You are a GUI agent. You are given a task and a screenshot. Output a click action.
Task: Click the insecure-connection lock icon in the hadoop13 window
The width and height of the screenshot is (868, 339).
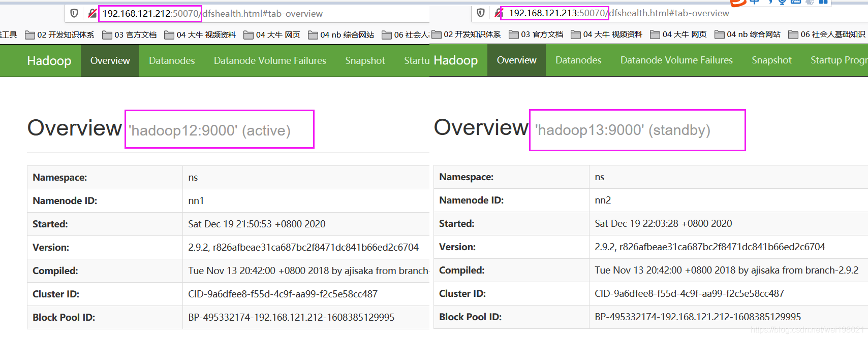point(498,13)
